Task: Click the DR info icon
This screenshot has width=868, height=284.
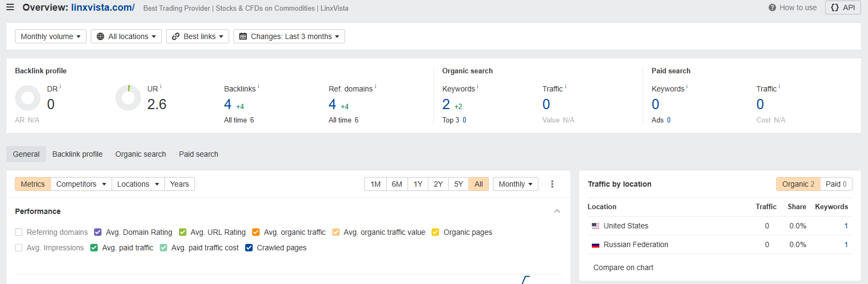Action: [60, 86]
